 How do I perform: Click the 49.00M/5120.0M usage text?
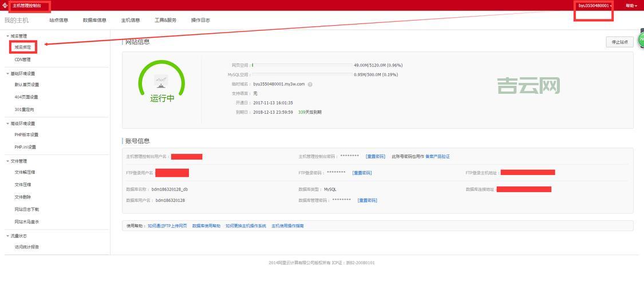coord(378,65)
